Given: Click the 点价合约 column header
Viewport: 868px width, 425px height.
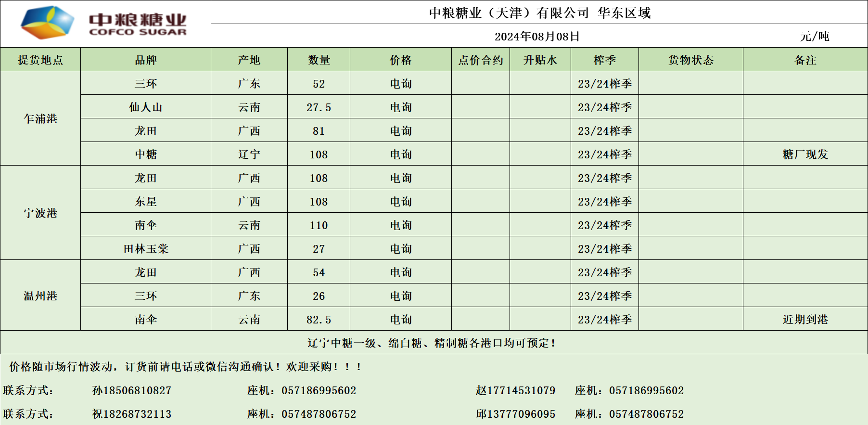Looking at the screenshot, I should (481, 60).
